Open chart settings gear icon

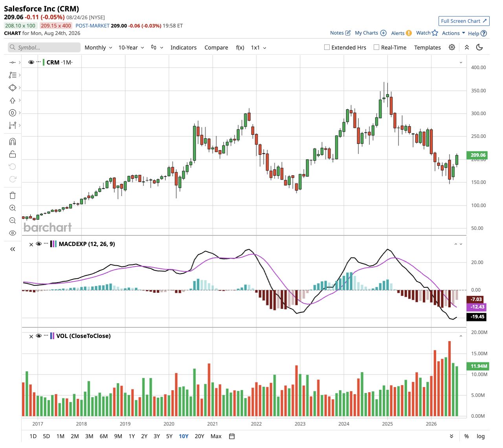pyautogui.click(x=452, y=47)
